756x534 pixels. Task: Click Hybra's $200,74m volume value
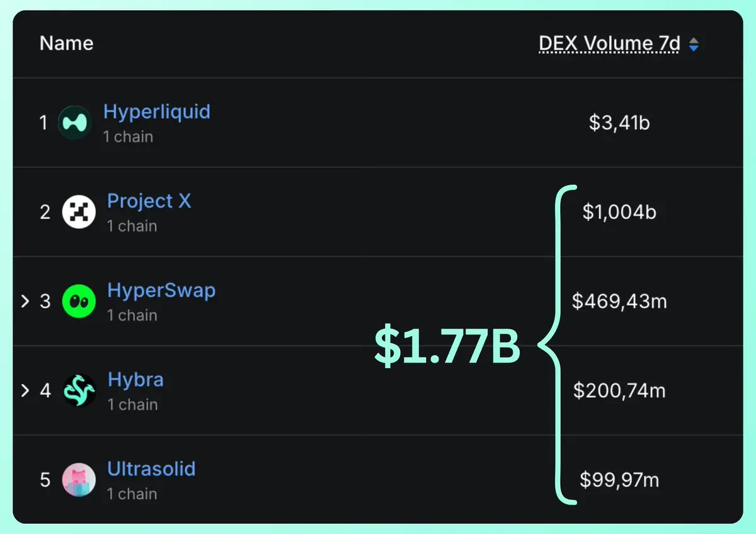[619, 391]
